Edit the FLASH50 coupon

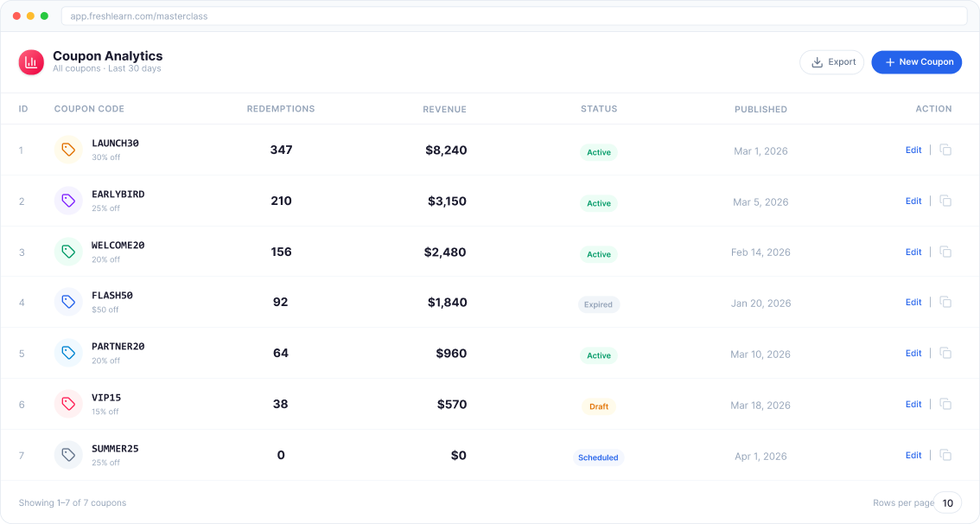click(913, 302)
